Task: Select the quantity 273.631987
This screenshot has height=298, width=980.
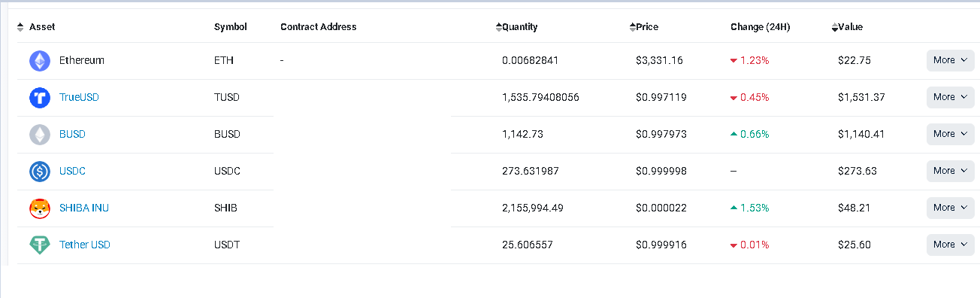Action: coord(531,171)
